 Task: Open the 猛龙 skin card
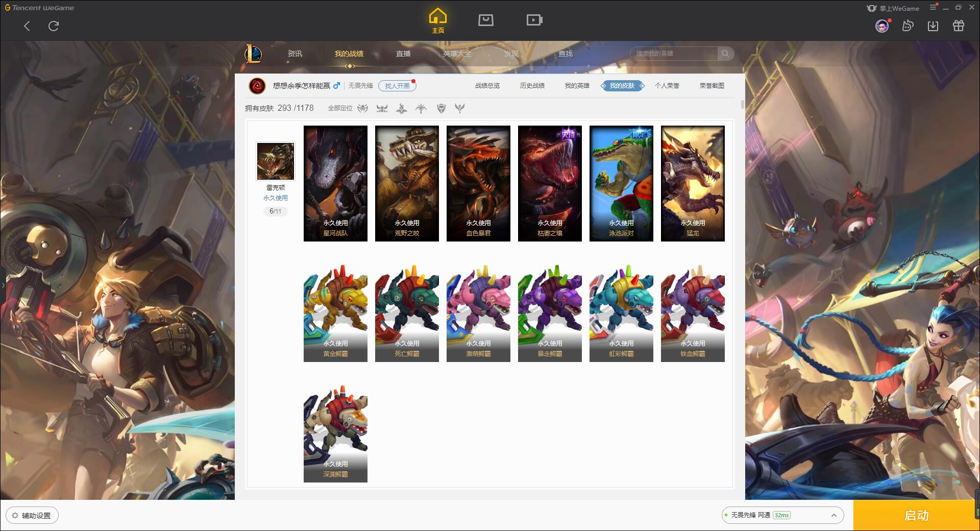pyautogui.click(x=693, y=183)
